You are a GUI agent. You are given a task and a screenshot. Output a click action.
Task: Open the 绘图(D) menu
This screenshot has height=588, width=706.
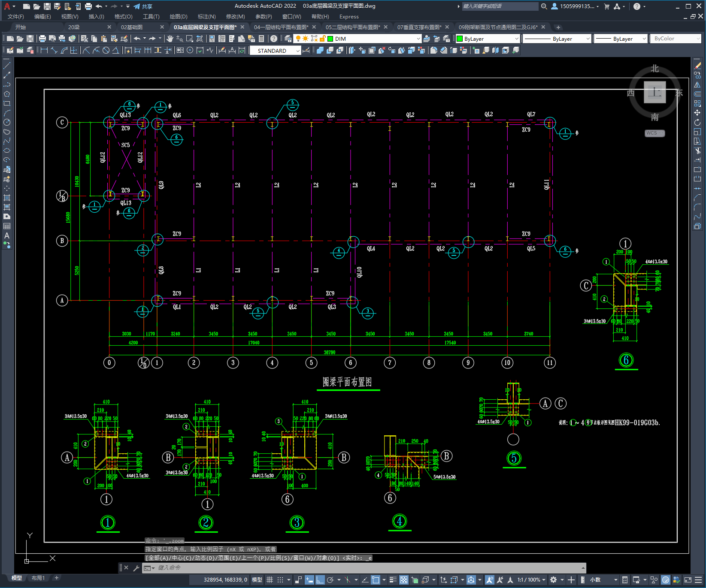(179, 17)
